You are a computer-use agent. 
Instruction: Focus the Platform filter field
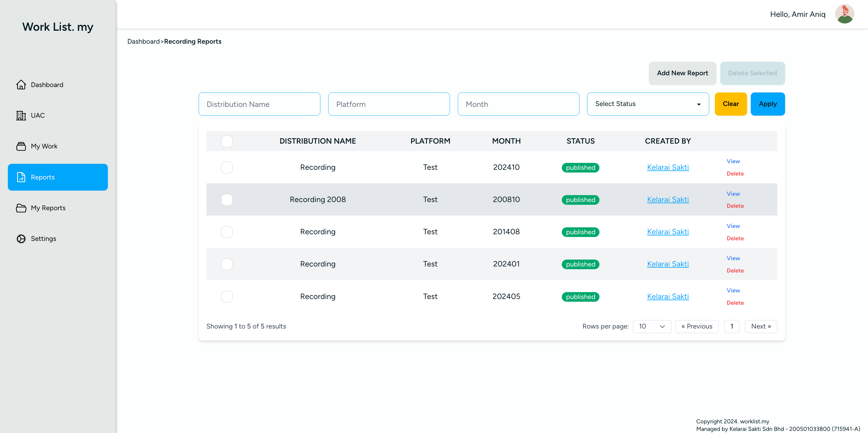pos(389,104)
